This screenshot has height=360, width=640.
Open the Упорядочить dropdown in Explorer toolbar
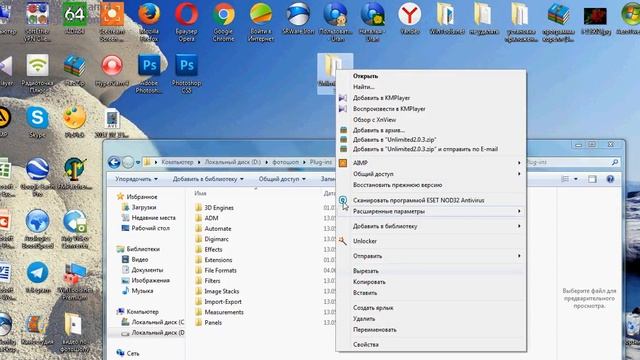136,179
